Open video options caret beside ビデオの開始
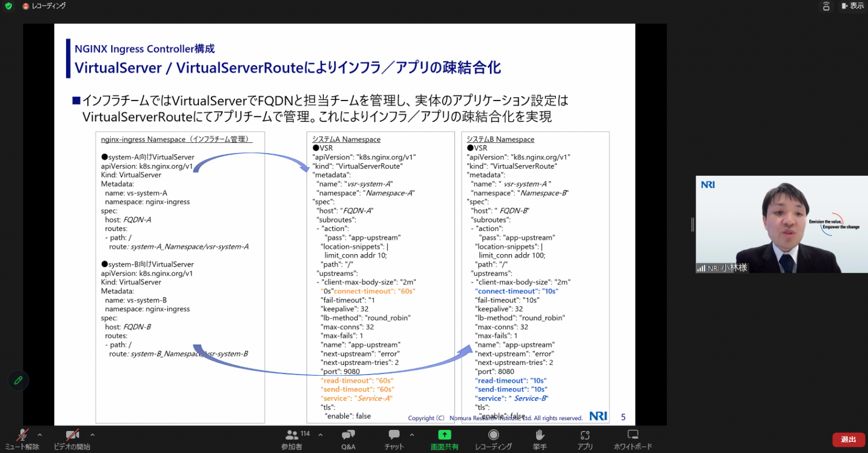Image resolution: width=868 pixels, height=453 pixels. click(x=92, y=435)
